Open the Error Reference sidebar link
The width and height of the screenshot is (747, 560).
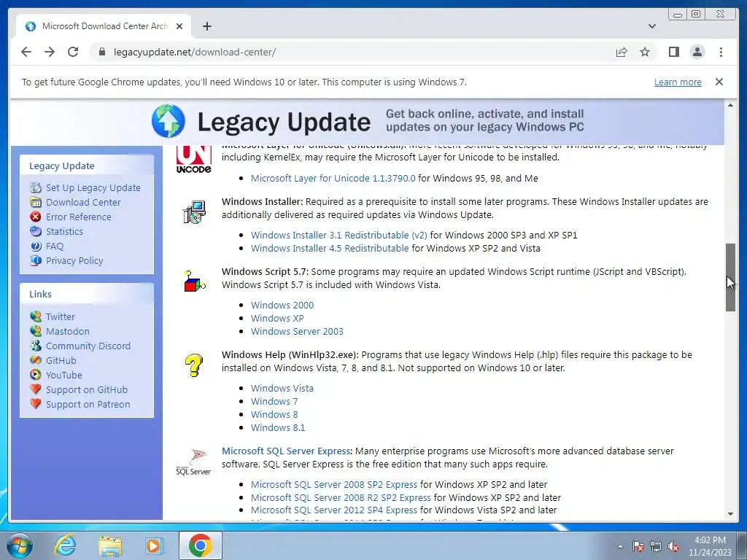click(x=79, y=217)
